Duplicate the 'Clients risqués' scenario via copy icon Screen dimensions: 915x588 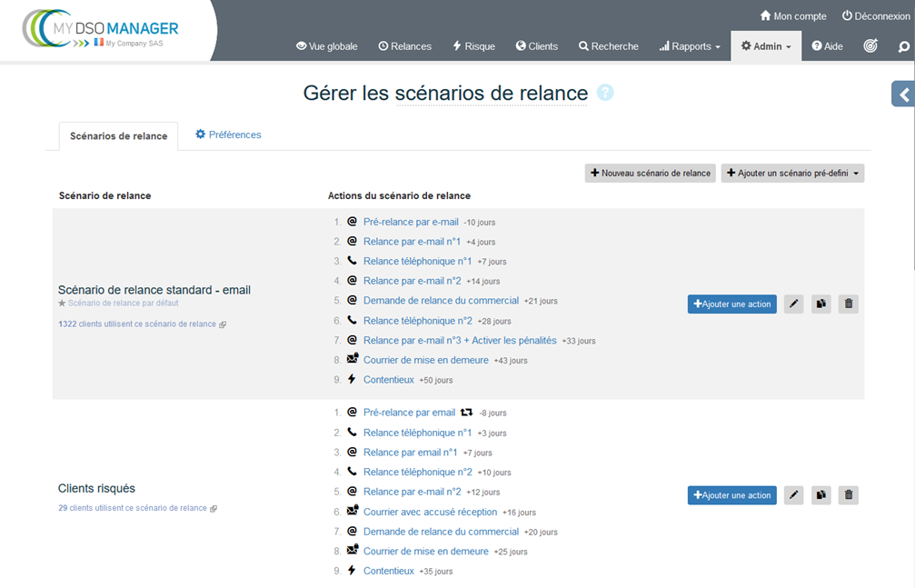pyautogui.click(x=821, y=495)
